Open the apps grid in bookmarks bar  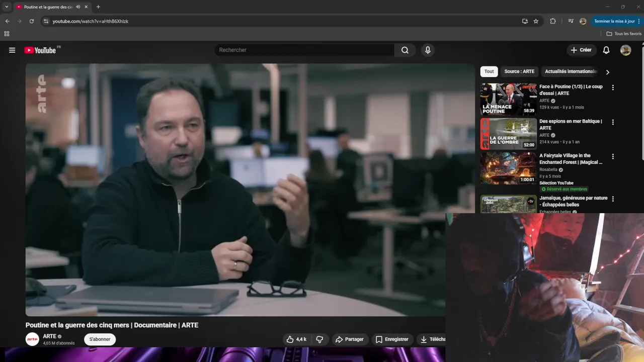(7, 34)
